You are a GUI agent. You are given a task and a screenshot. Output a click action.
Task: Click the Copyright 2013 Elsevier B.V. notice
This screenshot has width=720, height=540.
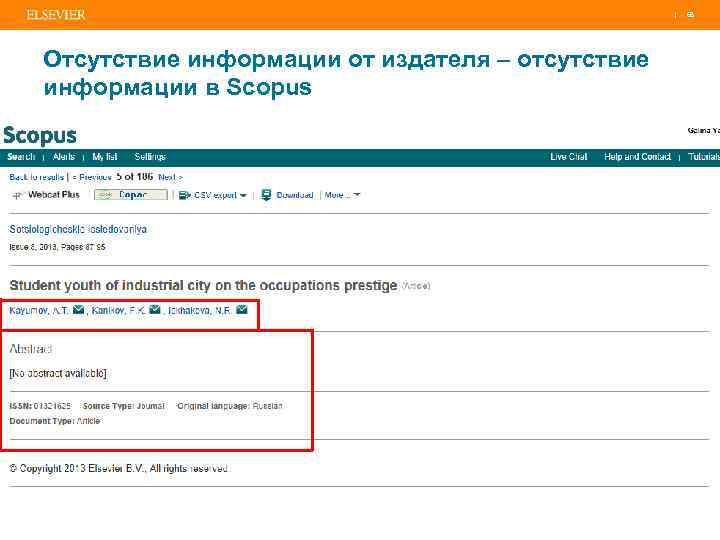118,468
